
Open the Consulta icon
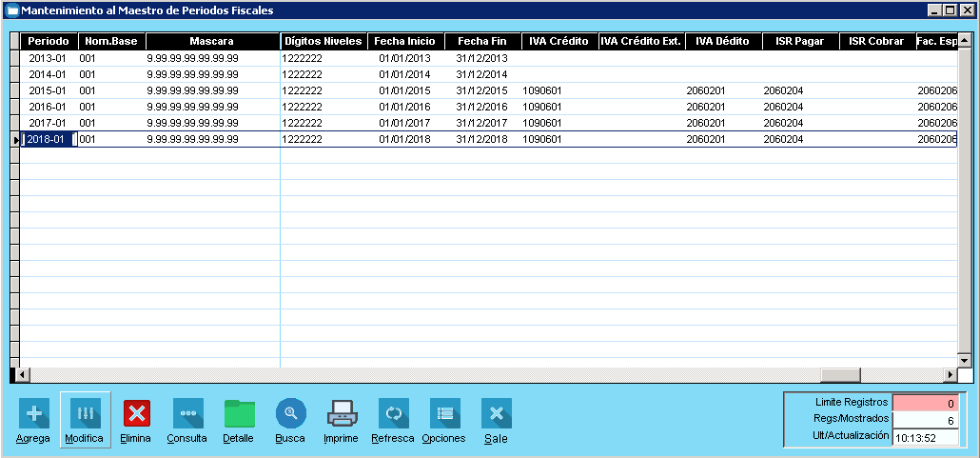(x=187, y=414)
